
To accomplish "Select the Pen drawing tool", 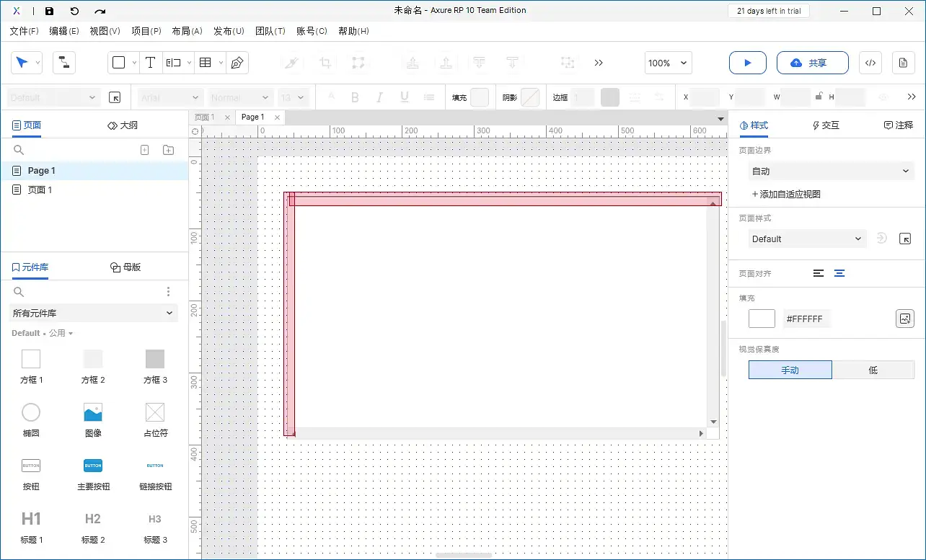I will click(237, 63).
